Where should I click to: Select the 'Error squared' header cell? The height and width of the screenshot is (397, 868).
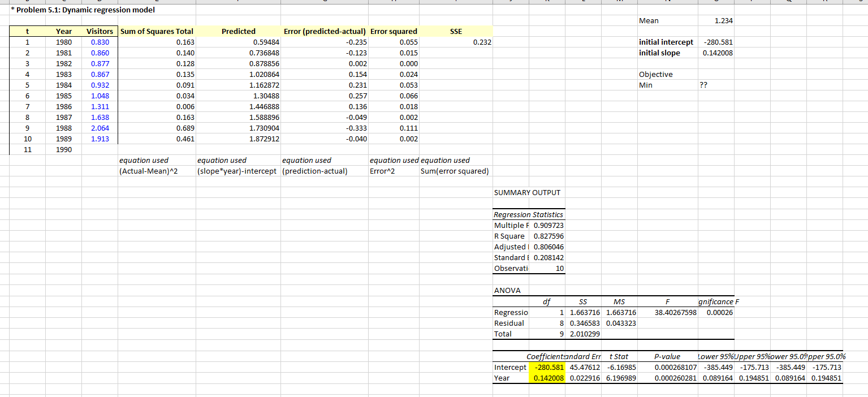pyautogui.click(x=394, y=32)
